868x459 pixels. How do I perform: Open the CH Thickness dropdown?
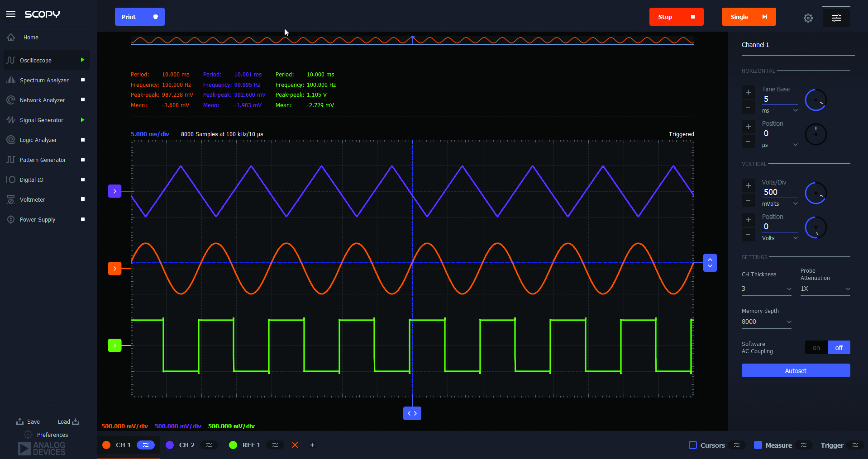(766, 289)
